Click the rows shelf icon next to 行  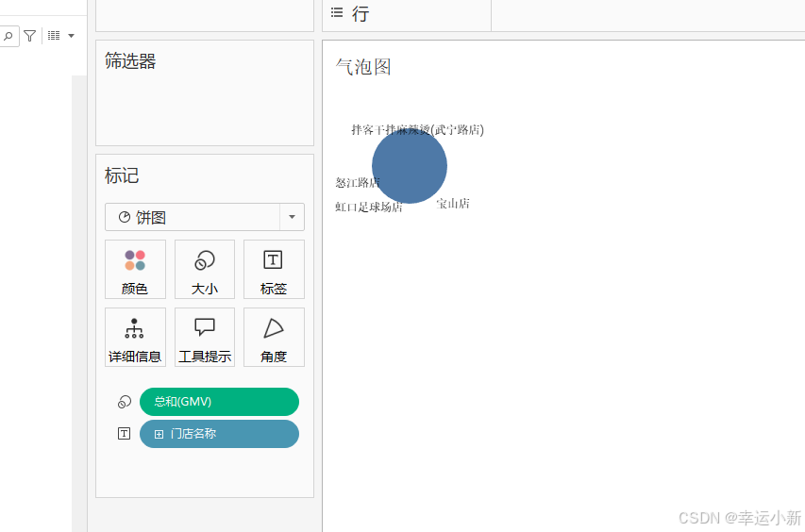[337, 13]
